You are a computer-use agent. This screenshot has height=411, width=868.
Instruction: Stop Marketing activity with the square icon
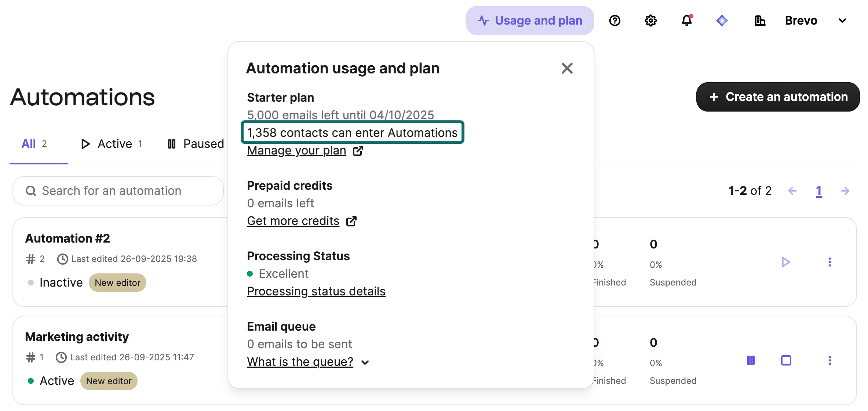coord(785,361)
